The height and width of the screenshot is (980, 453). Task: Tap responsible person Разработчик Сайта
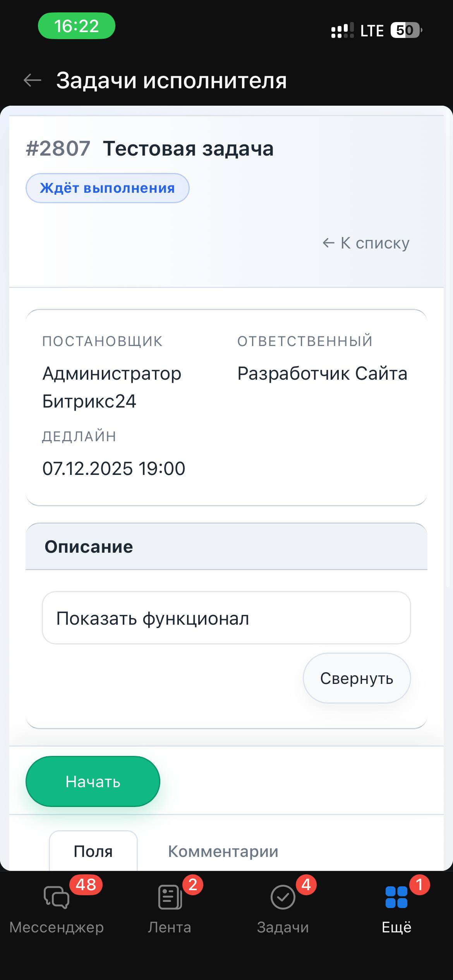[322, 373]
